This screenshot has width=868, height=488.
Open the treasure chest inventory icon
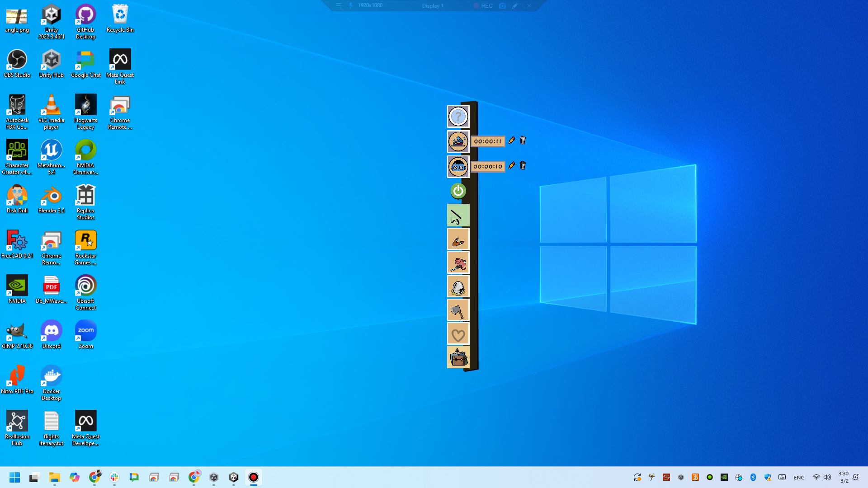coord(458,358)
